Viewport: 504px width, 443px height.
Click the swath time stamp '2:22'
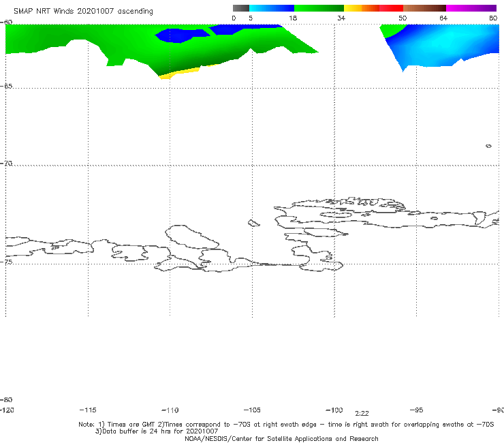coord(362,414)
